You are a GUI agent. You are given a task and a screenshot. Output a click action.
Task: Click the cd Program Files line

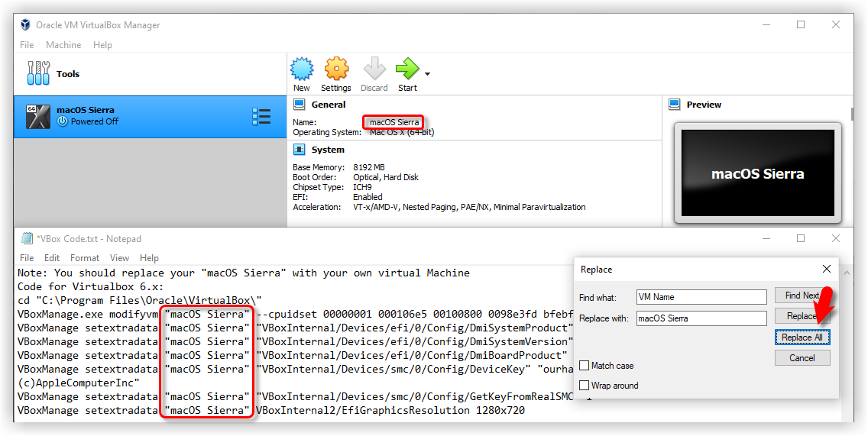(140, 300)
